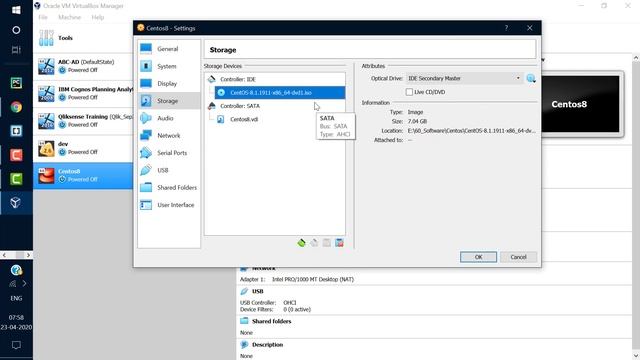The image size is (640, 360).
Task: Enable Live CD/DVD checkbox
Action: tap(409, 92)
